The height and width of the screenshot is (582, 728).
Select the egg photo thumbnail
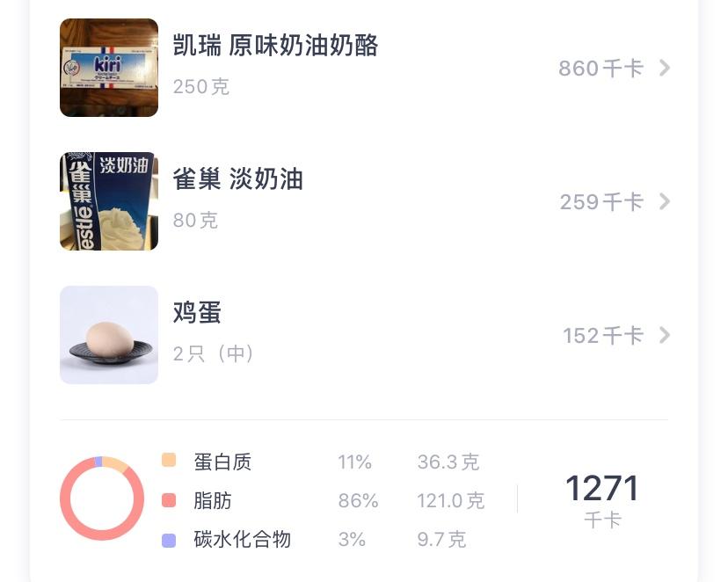[x=109, y=335]
